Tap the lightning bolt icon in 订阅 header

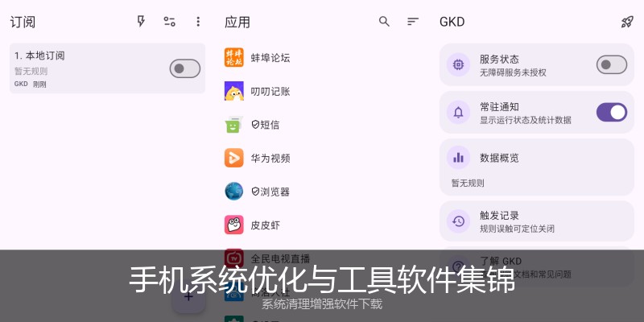(x=141, y=22)
